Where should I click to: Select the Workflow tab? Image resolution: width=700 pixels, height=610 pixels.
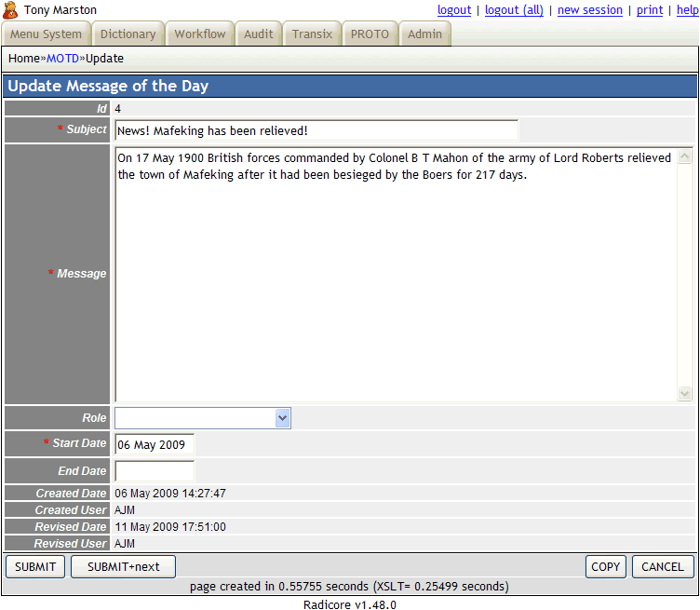click(200, 34)
